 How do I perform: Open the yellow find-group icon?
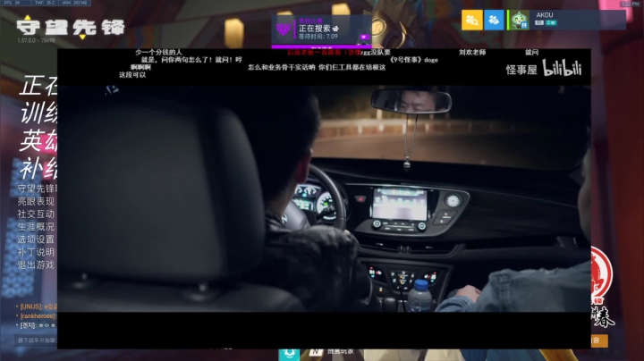tap(472, 20)
